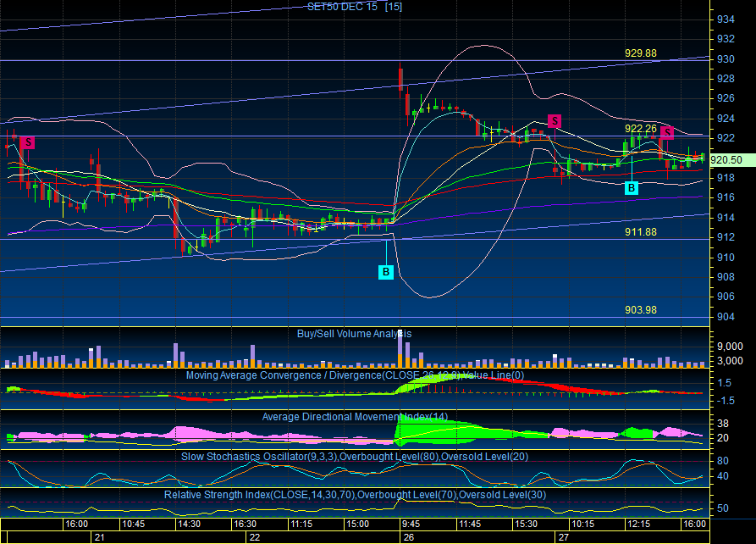Viewport: 756px width, 544px height.
Task: Select the Slow Stochastics Oscillator pane title
Action: (355, 457)
